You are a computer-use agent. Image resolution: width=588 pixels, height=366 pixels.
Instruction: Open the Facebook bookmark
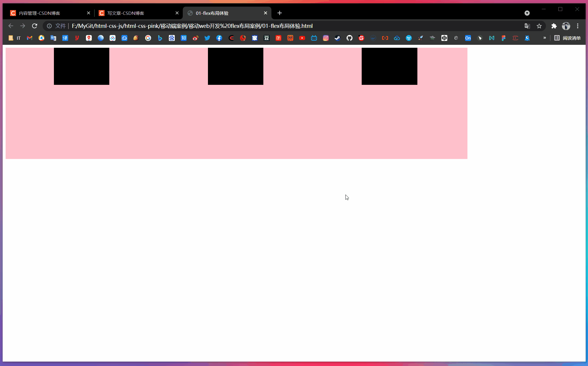pos(219,38)
